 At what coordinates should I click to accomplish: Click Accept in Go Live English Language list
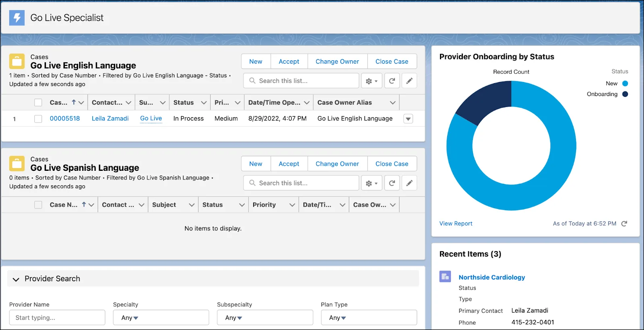pos(289,61)
